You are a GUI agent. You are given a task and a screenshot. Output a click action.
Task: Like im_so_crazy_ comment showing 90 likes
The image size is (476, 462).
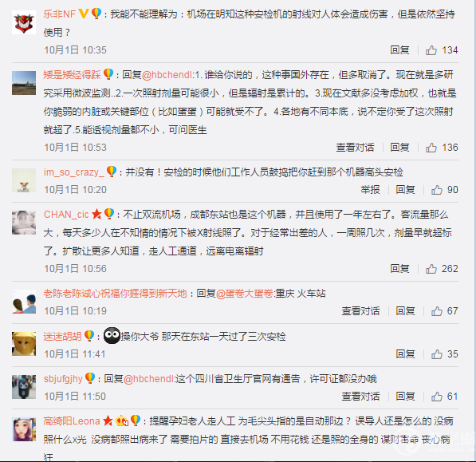pyautogui.click(x=437, y=190)
